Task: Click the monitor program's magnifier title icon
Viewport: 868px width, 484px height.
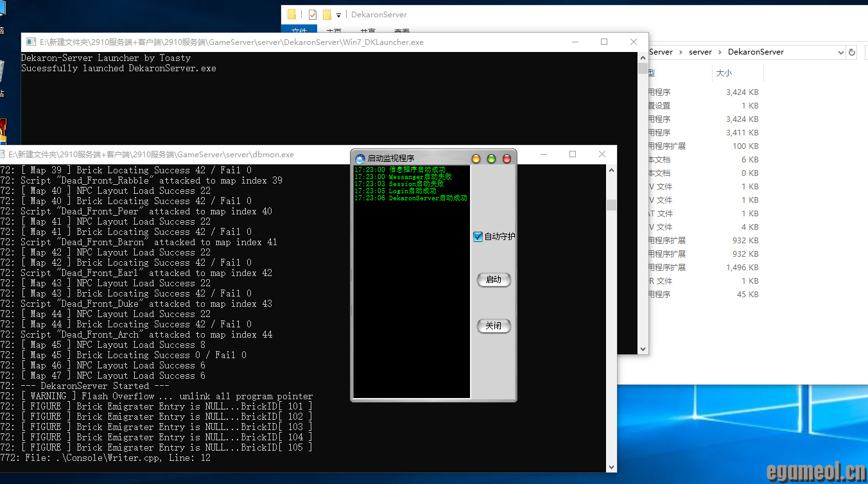Action: (x=360, y=159)
